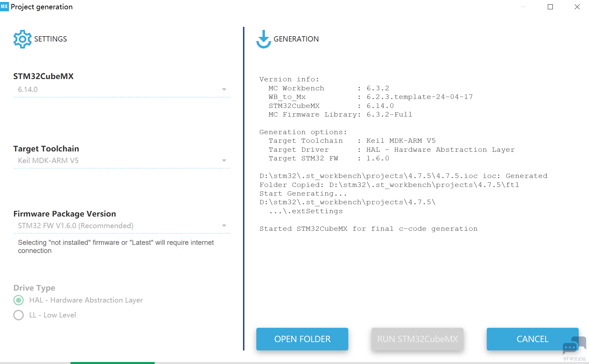Click the '4.7.5.ioc ioc: Generated' log line
The width and height of the screenshot is (589, 364).
click(x=403, y=176)
